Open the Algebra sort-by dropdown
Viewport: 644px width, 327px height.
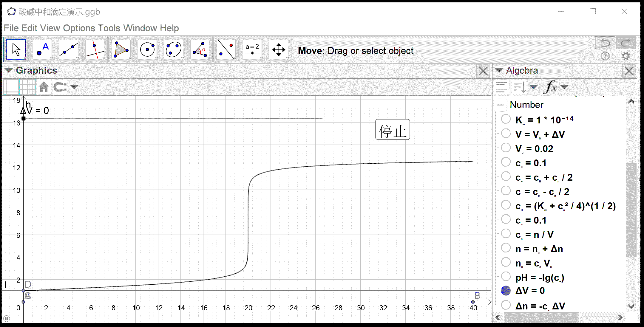(x=533, y=87)
